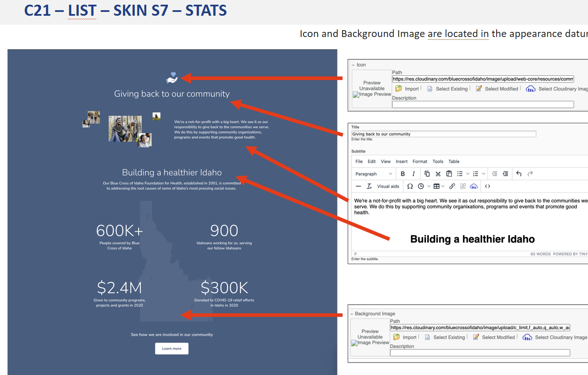Screen dimensions: 588x375
Task: Click POWERED BY TINY link
Action: (570, 254)
